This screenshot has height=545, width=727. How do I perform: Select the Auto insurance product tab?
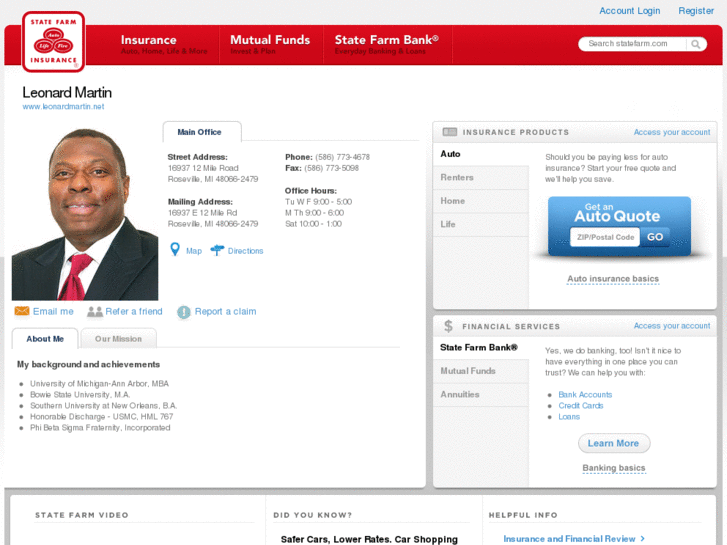[x=481, y=154]
